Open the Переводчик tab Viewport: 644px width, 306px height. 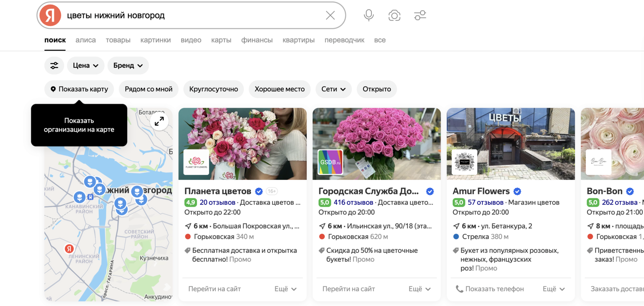[x=344, y=40]
